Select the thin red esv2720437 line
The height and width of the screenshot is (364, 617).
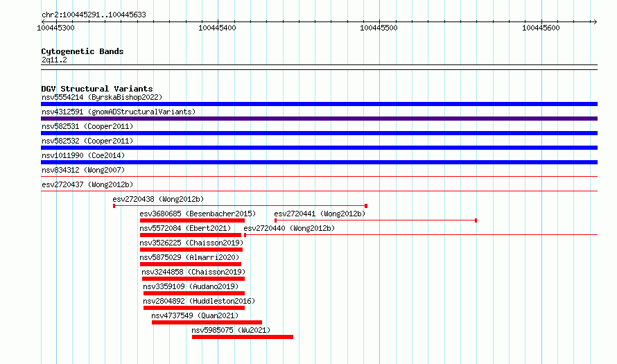[319, 191]
